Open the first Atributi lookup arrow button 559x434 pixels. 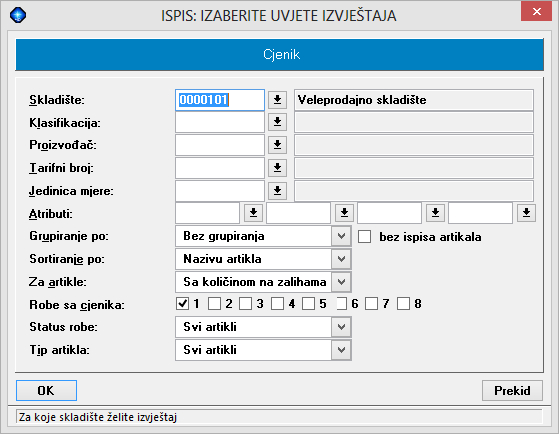(x=253, y=213)
